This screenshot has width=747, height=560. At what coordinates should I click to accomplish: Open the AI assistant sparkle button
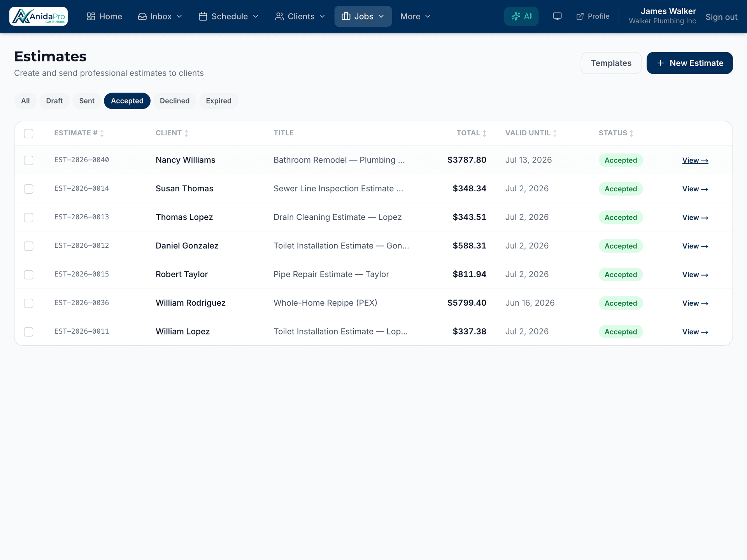(521, 16)
